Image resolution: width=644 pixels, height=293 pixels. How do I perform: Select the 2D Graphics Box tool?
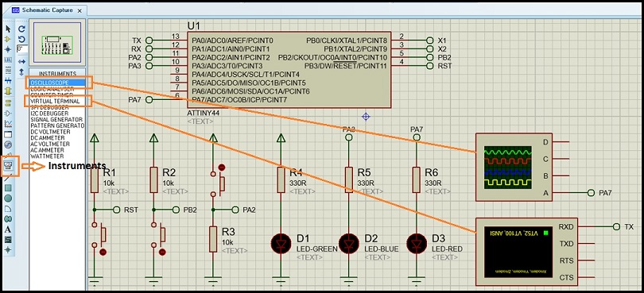(8, 188)
